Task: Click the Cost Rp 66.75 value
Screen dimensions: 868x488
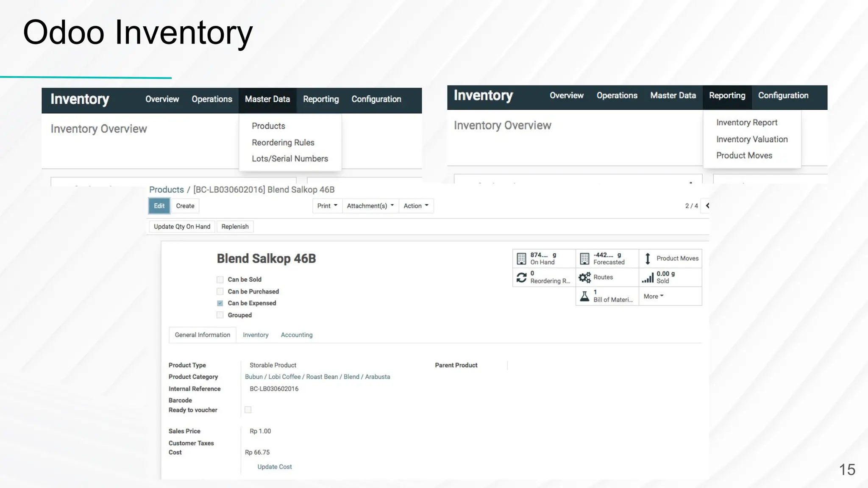Action: click(x=257, y=452)
